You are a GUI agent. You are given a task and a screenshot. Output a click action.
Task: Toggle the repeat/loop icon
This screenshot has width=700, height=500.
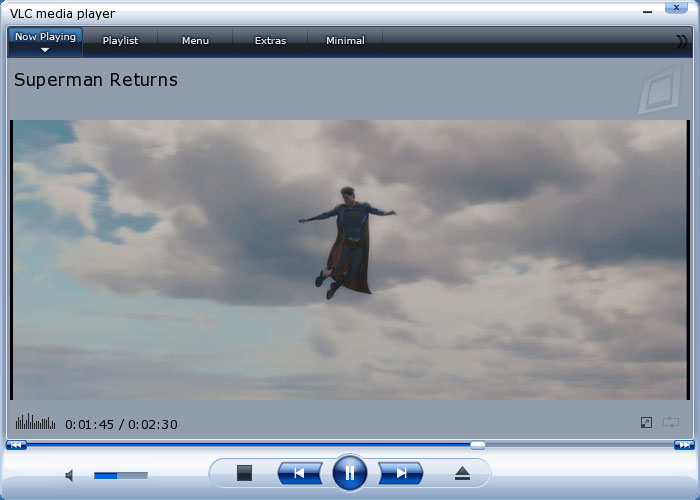(670, 423)
